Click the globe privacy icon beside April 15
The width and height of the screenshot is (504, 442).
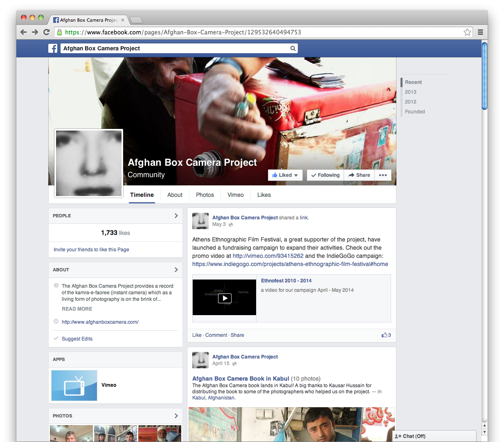pyautogui.click(x=234, y=364)
